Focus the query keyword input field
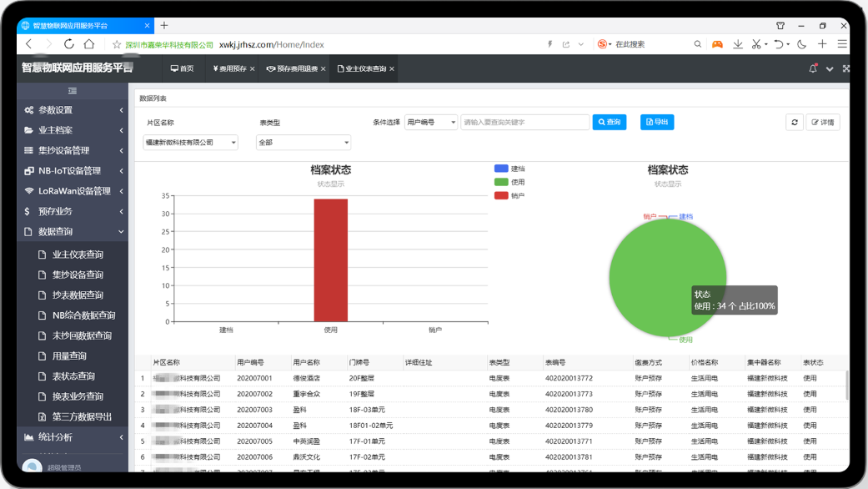The width and height of the screenshot is (868, 489). 524,123
